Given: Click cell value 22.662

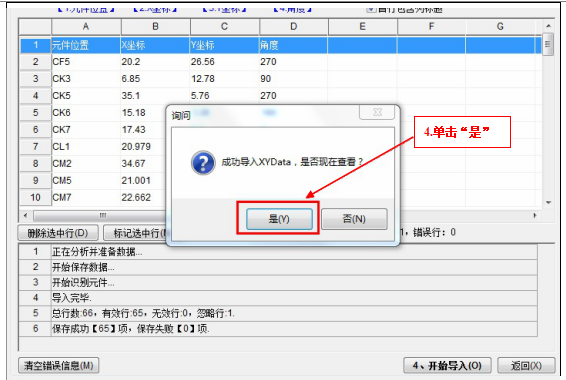Looking at the screenshot, I should pyautogui.click(x=143, y=197).
